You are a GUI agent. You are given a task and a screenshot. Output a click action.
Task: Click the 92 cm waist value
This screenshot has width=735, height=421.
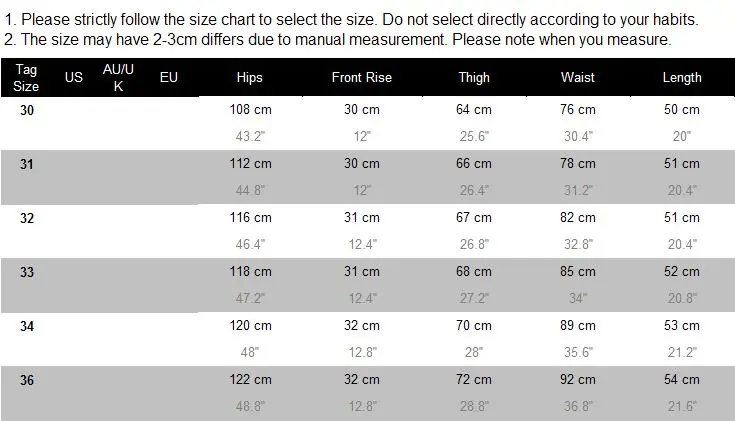(578, 379)
